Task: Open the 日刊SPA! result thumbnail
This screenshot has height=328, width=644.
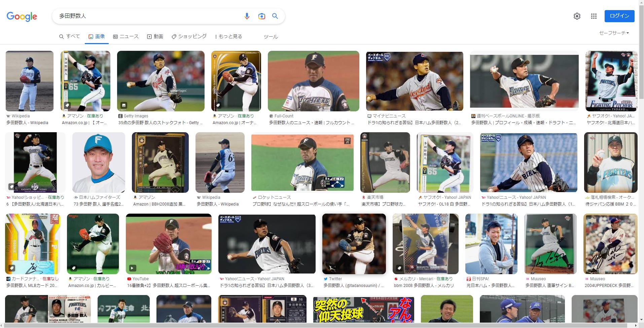Action: [492, 244]
